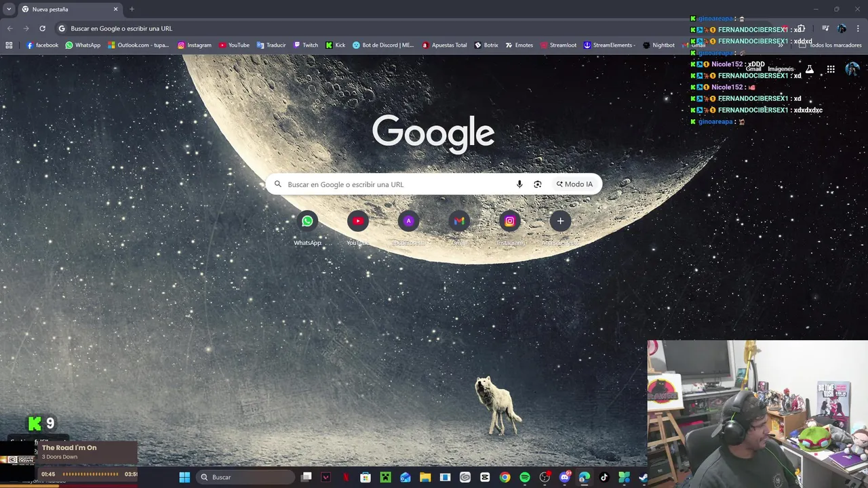The height and width of the screenshot is (488, 868).
Task: Open TikTok from the taskbar
Action: point(604,477)
